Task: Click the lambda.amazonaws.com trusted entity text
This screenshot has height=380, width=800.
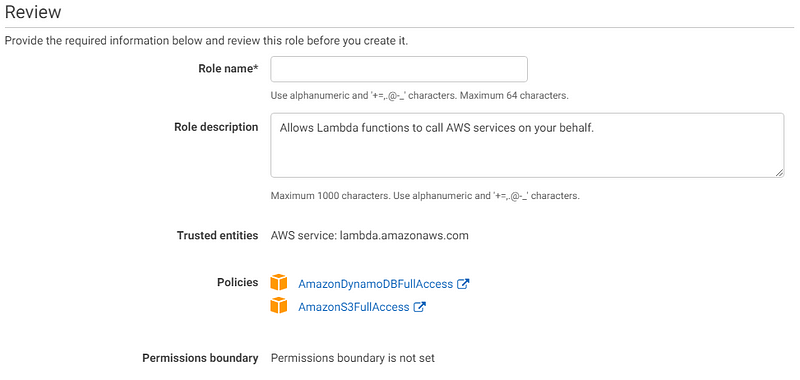Action: pos(404,236)
